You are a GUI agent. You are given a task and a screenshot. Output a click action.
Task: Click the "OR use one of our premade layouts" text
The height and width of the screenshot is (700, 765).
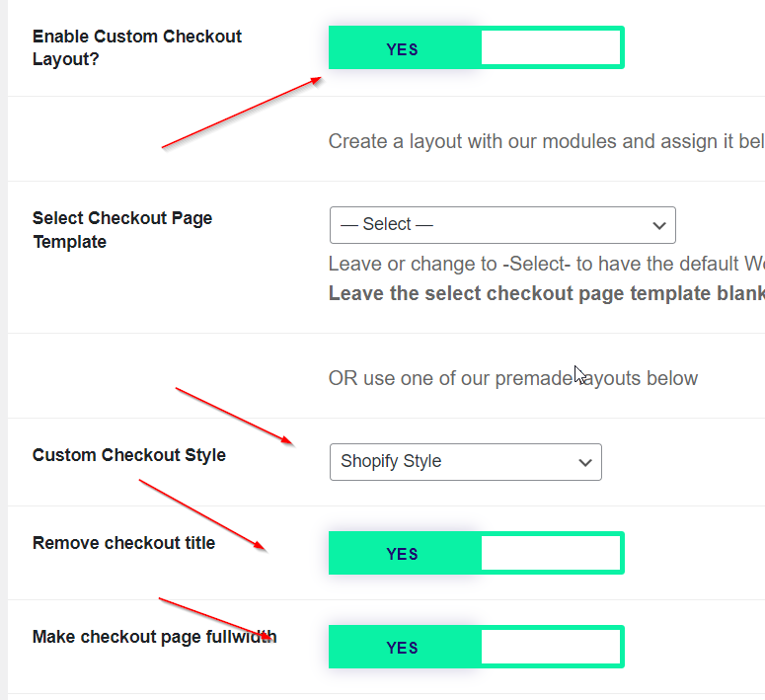[x=513, y=378]
